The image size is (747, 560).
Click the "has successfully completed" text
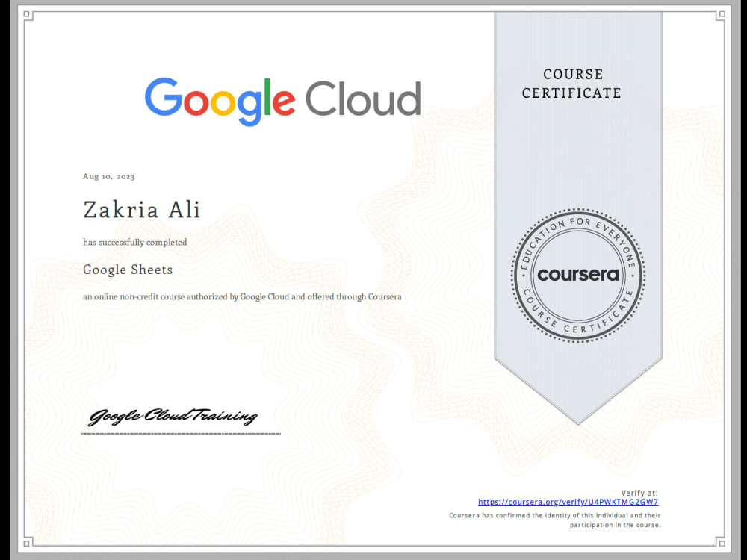[x=134, y=243]
